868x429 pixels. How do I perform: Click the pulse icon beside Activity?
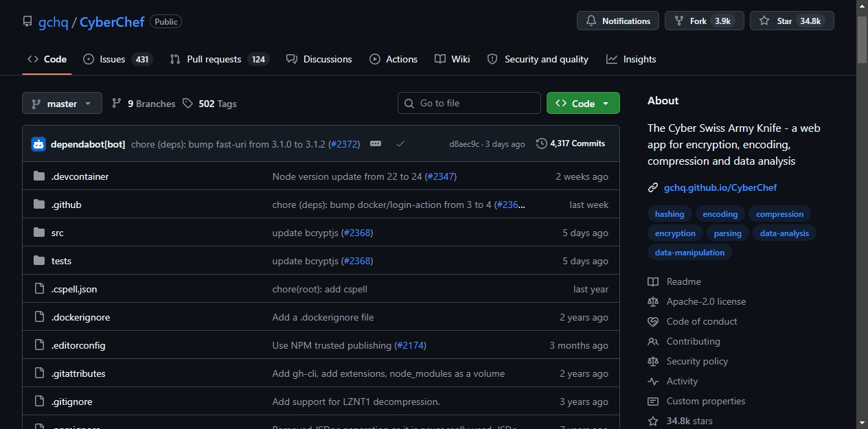tap(653, 381)
